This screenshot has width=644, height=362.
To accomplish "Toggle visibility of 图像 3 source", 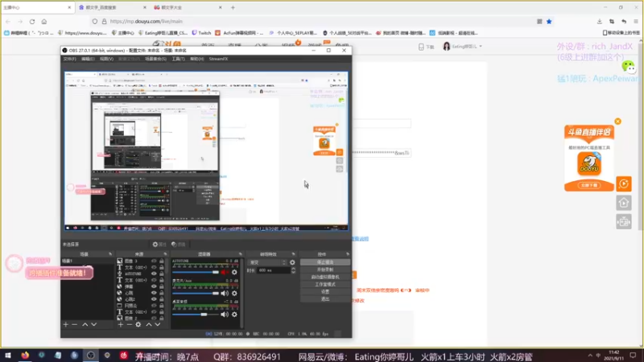I will [x=154, y=261].
